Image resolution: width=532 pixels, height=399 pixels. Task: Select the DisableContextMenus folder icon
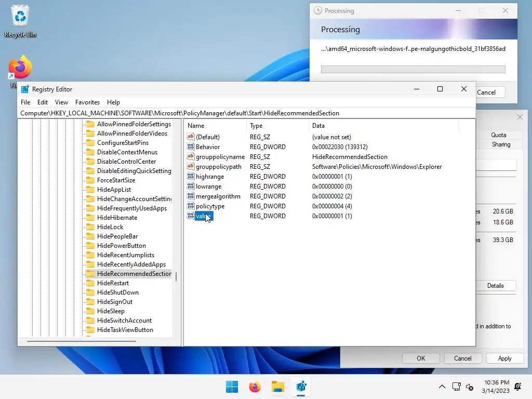tap(90, 152)
